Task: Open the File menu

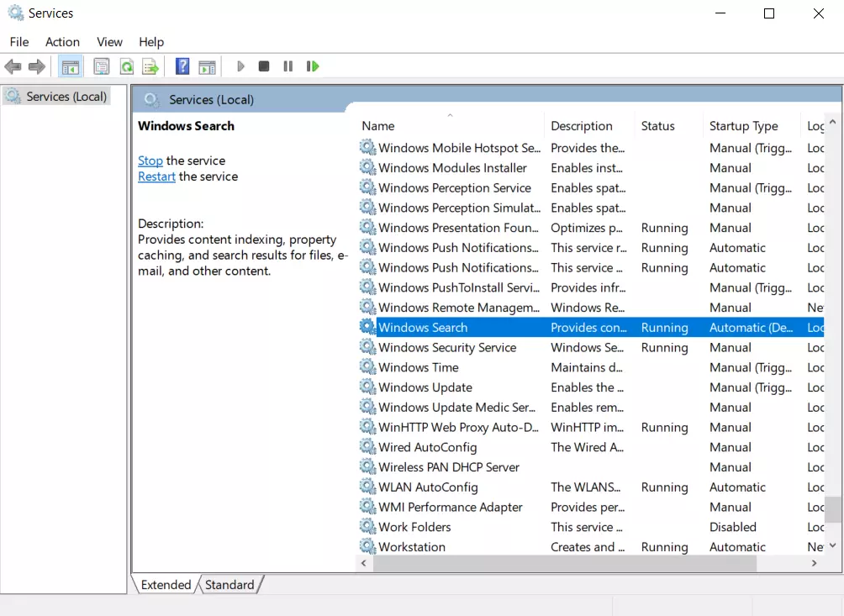Action: [x=19, y=42]
